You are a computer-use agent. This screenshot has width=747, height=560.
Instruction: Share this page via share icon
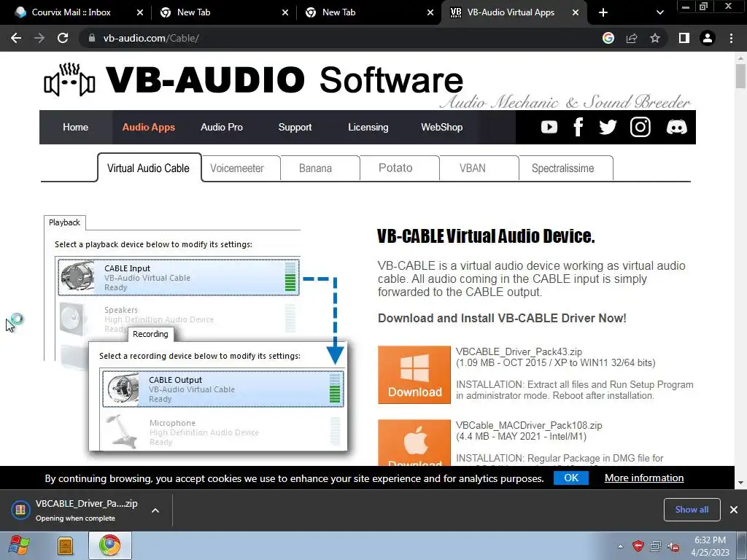pyautogui.click(x=632, y=38)
